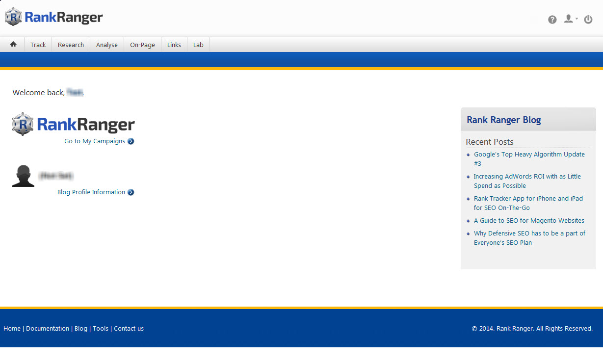
Task: Open the Research menu
Action: (71, 45)
